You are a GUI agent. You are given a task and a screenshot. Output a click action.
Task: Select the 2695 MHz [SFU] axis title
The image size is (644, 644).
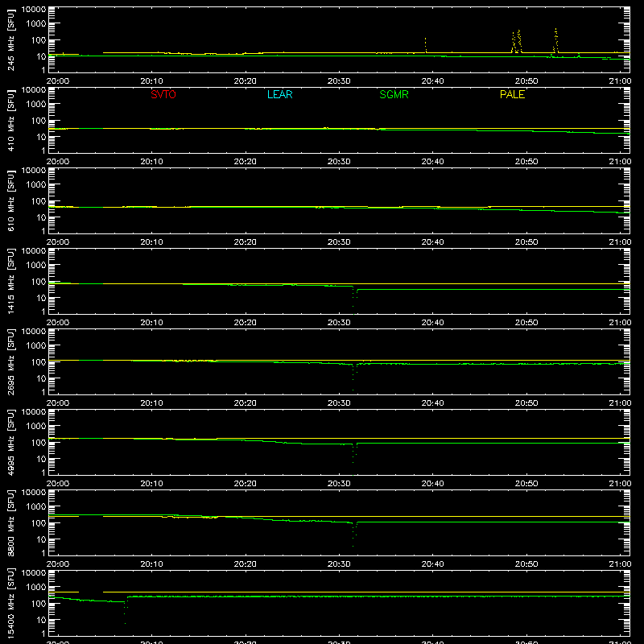coord(10,361)
